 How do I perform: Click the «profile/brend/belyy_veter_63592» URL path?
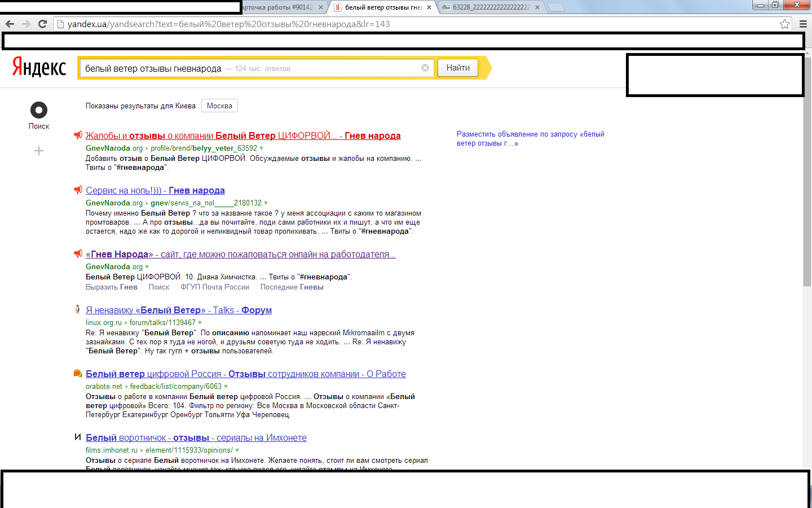[204, 148]
